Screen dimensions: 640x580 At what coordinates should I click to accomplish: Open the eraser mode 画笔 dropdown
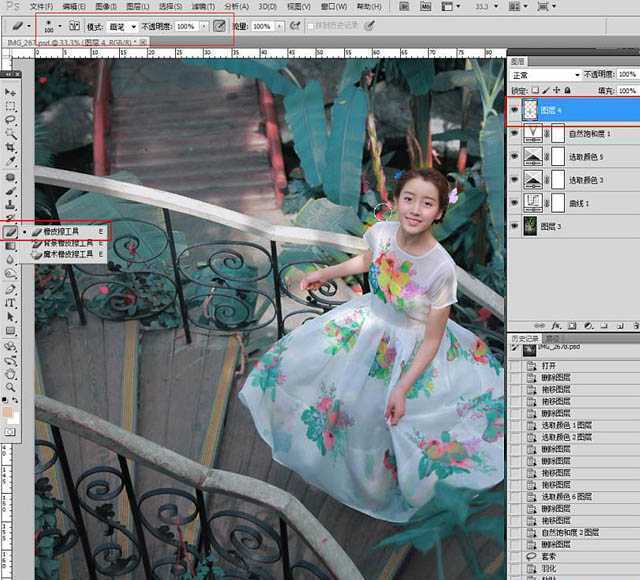[122, 27]
